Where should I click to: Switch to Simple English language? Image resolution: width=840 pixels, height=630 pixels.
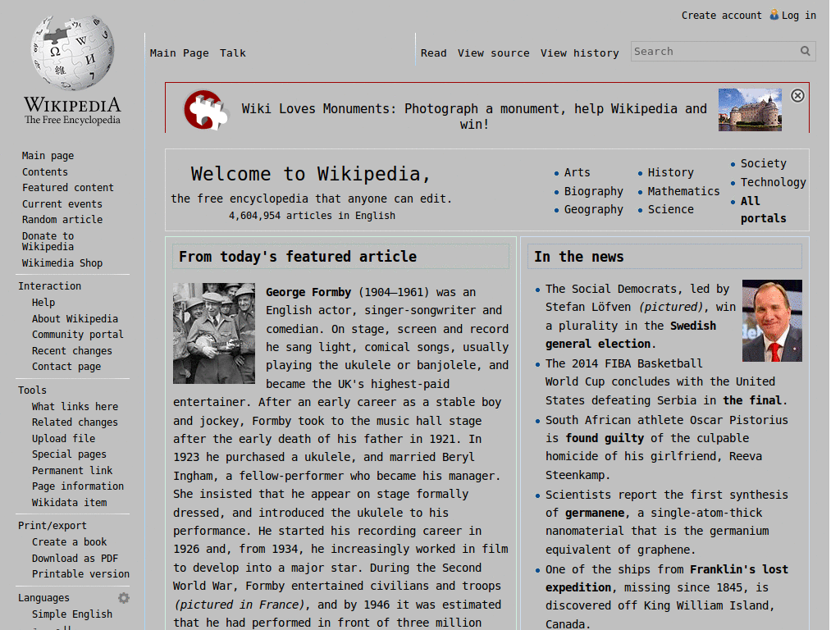[72, 614]
